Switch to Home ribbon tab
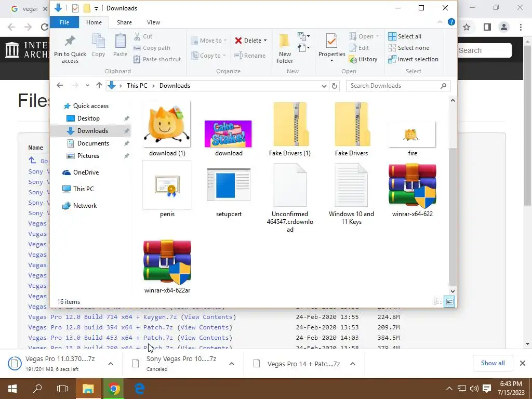 [x=94, y=22]
